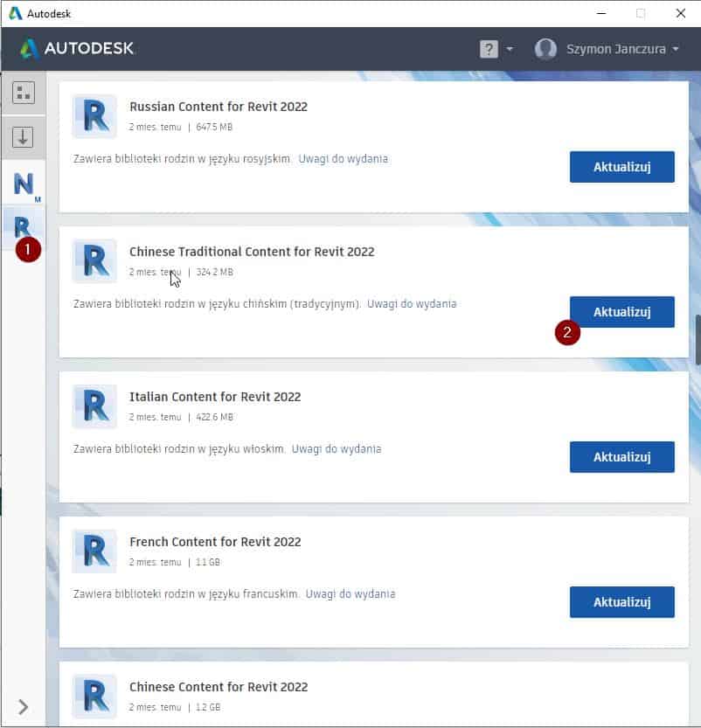701x728 pixels.
Task: Open the downloads arrow icon in sidebar
Action: coord(23,137)
